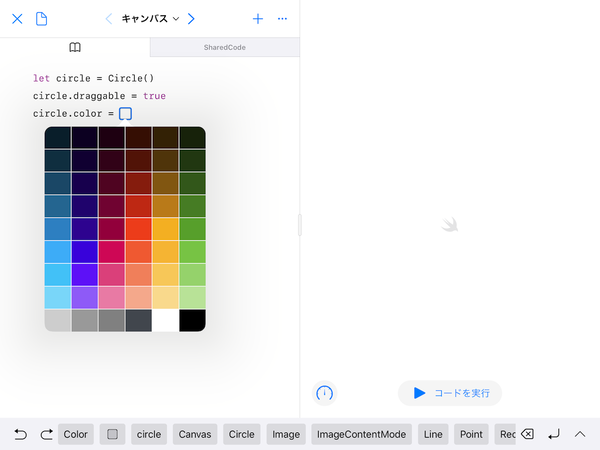Select the book icon main code tab
The image size is (600, 450).
pyautogui.click(x=75, y=47)
